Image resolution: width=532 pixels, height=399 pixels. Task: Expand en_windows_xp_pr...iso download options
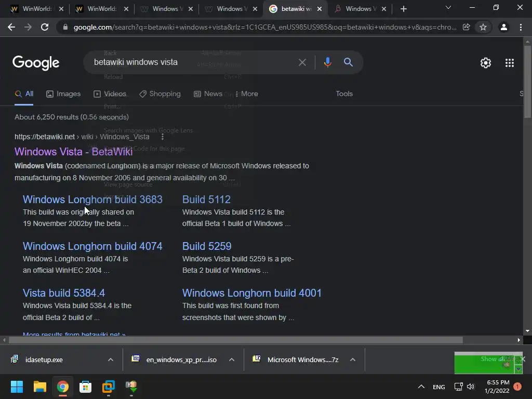coord(232,360)
